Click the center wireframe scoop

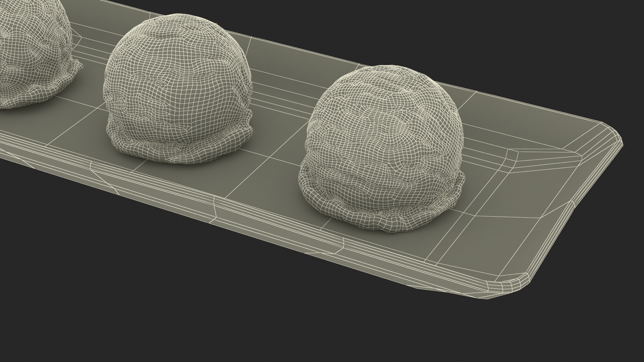[x=178, y=84]
